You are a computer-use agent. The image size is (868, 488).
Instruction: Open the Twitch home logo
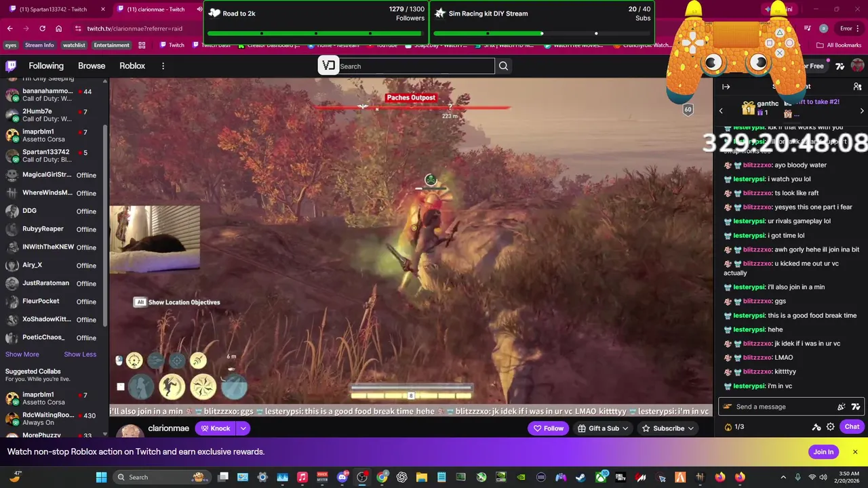click(x=11, y=66)
